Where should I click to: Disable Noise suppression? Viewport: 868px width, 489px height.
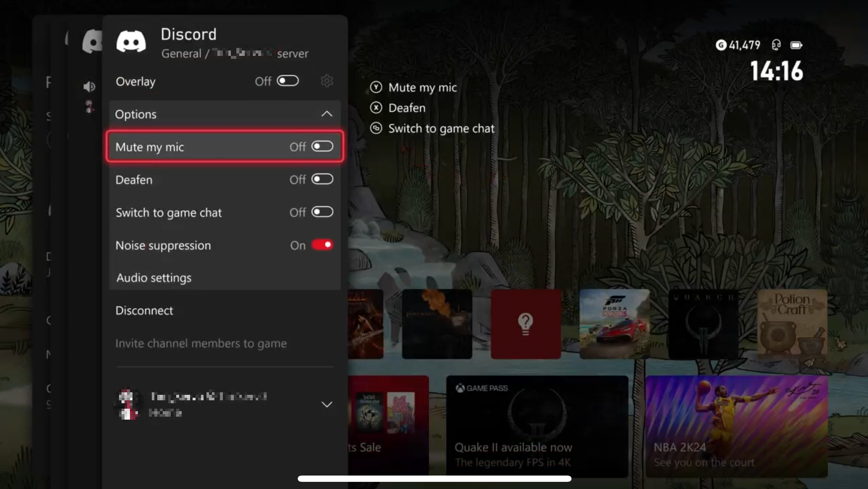point(322,245)
